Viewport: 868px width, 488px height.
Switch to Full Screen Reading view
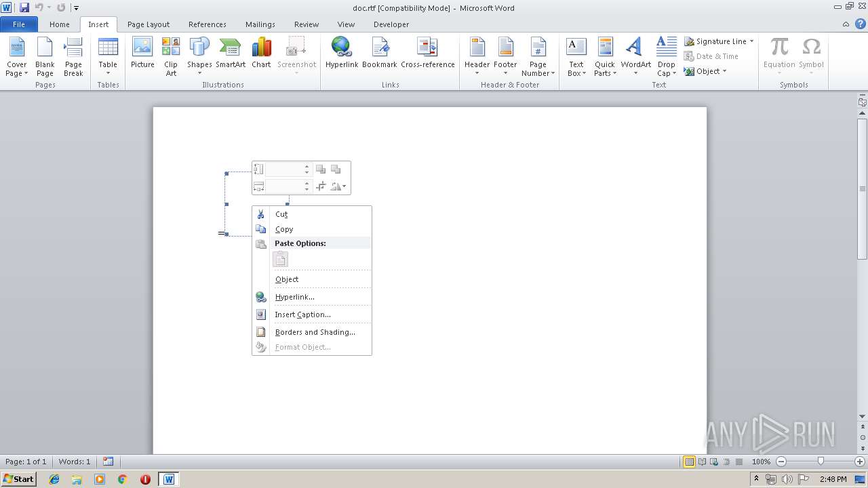(x=701, y=462)
